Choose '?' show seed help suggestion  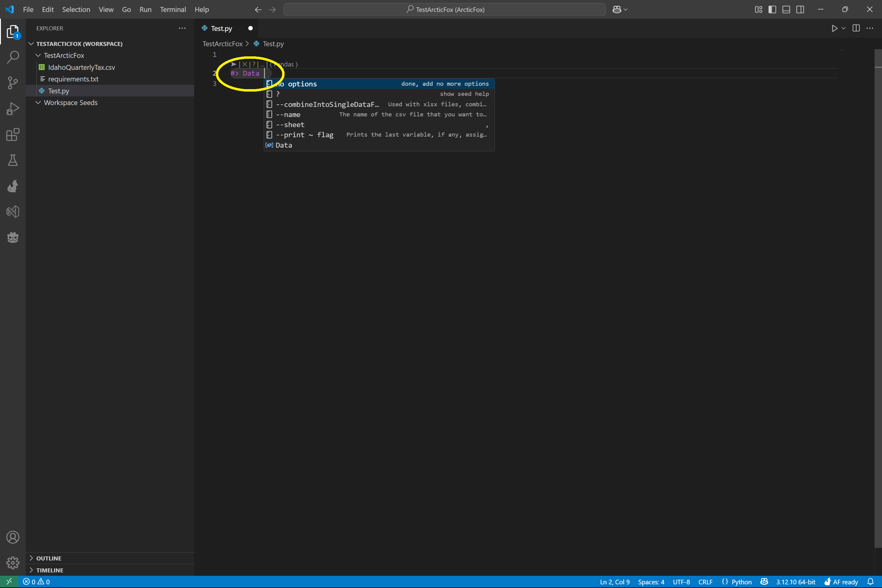[379, 94]
